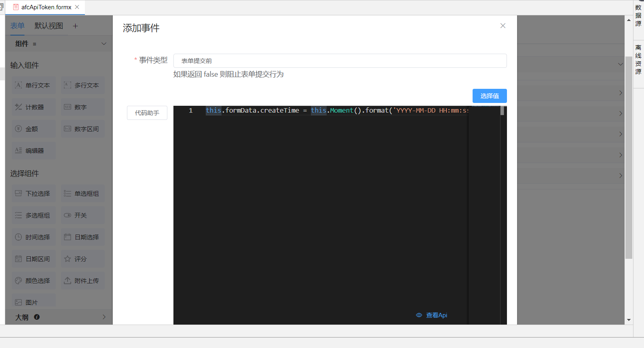The height and width of the screenshot is (348, 644).
Task: Switch to the 表单 tab
Action: (17, 26)
